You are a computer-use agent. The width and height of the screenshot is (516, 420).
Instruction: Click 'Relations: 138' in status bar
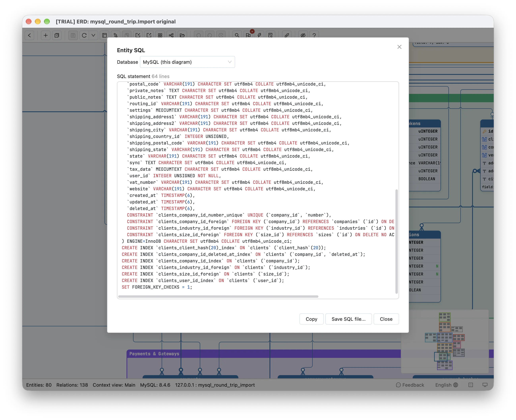[x=72, y=385]
